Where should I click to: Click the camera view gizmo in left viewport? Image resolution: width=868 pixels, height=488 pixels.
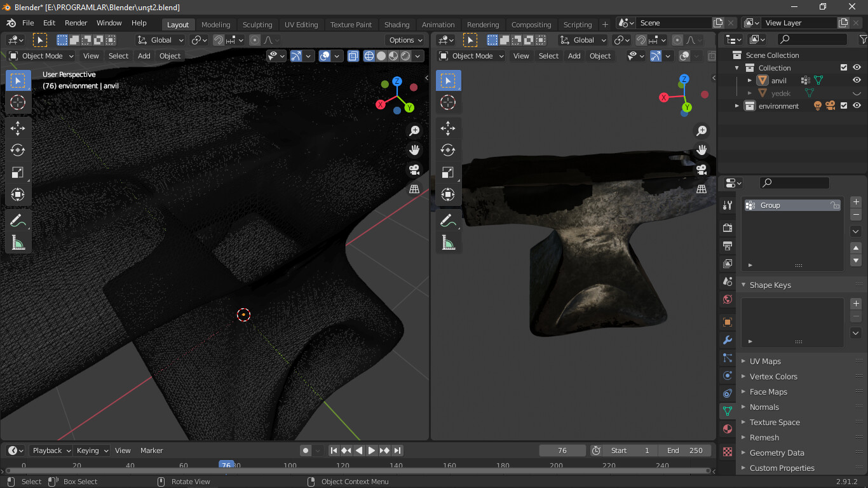point(414,170)
